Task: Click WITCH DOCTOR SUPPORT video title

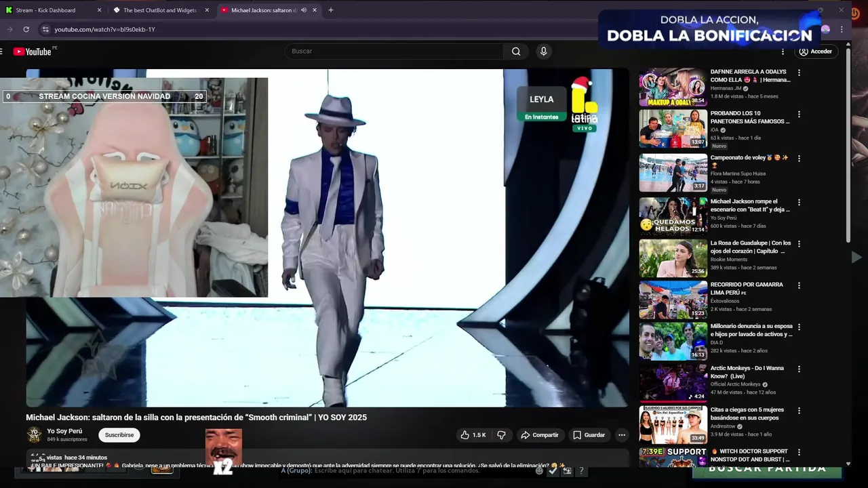Action: point(750,455)
